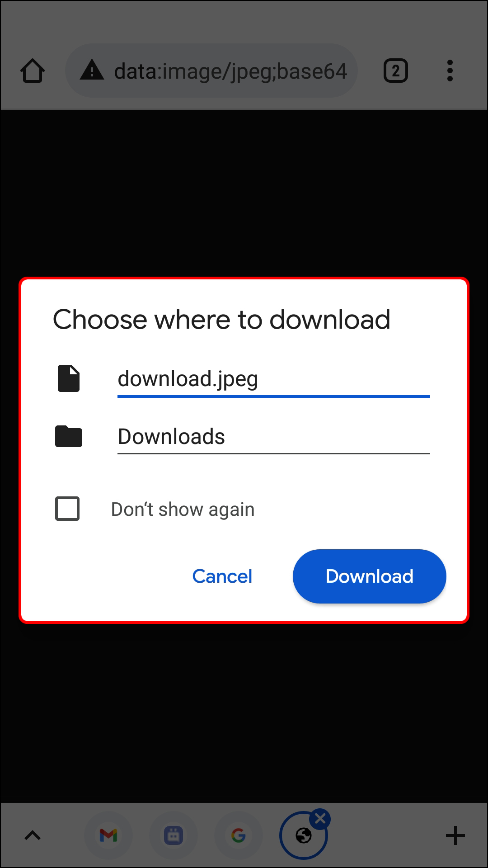Tap the folder icon beside Downloads
488x868 pixels.
pyautogui.click(x=69, y=436)
